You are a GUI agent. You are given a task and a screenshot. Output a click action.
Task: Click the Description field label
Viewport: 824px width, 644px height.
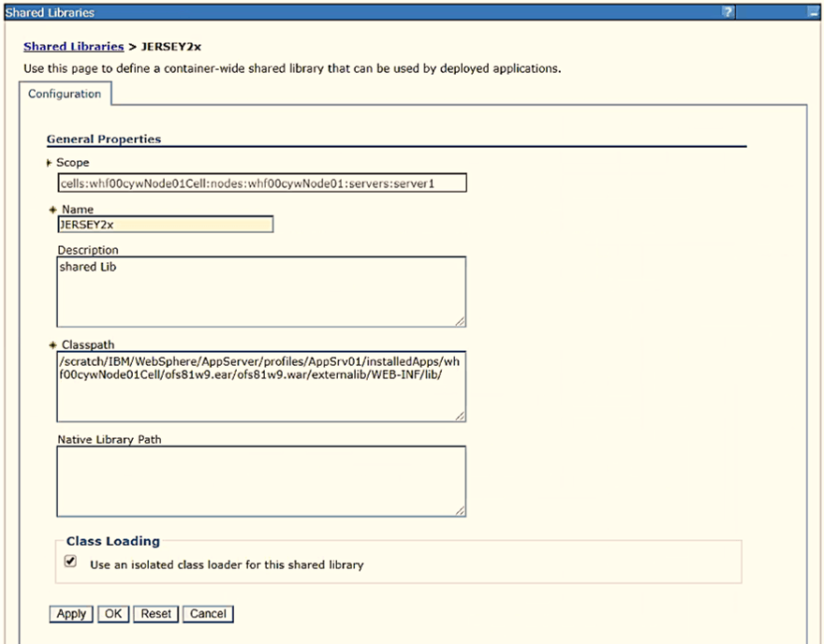pyautogui.click(x=88, y=250)
